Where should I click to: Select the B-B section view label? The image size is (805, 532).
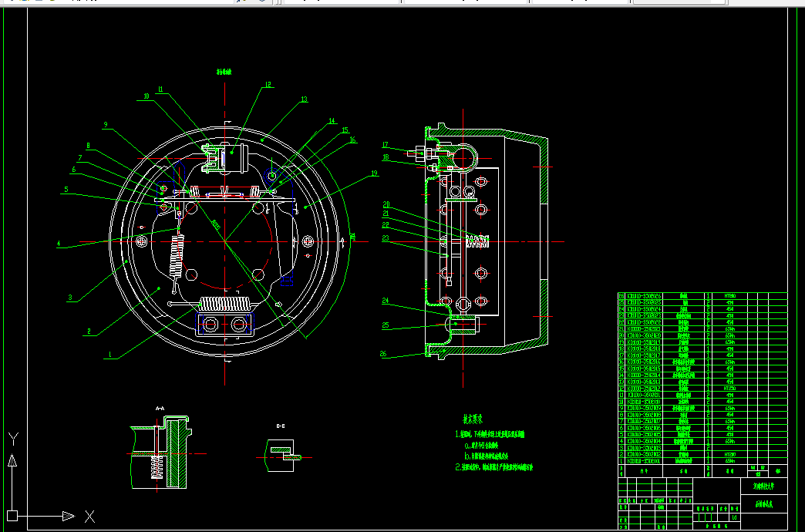click(281, 426)
